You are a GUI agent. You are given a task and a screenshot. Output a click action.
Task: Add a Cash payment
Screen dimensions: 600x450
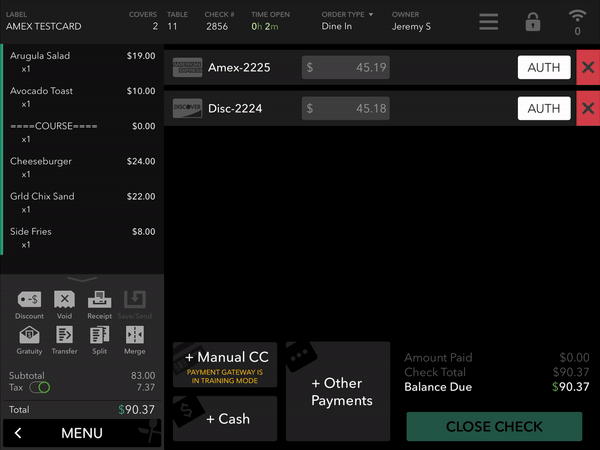[225, 419]
